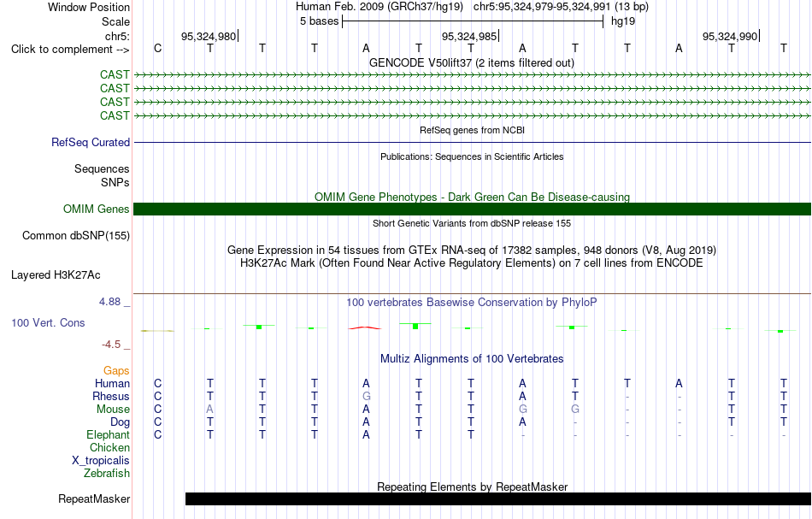Click the Elephant species label
This screenshot has height=519, width=812.
click(109, 435)
